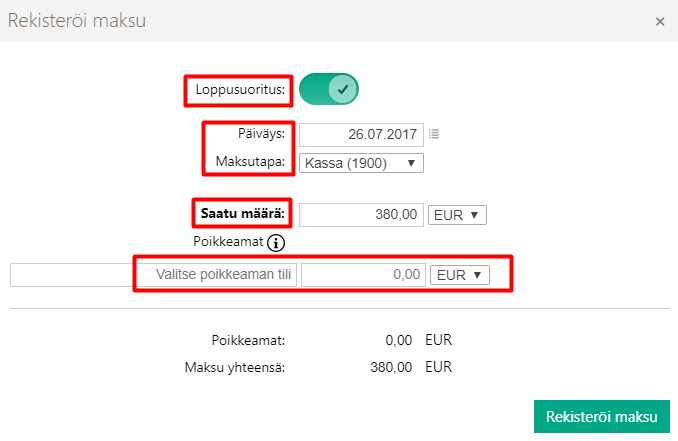Click the info icon next to Poikkeamat
Screen dimensions: 678x441
pos(277,242)
